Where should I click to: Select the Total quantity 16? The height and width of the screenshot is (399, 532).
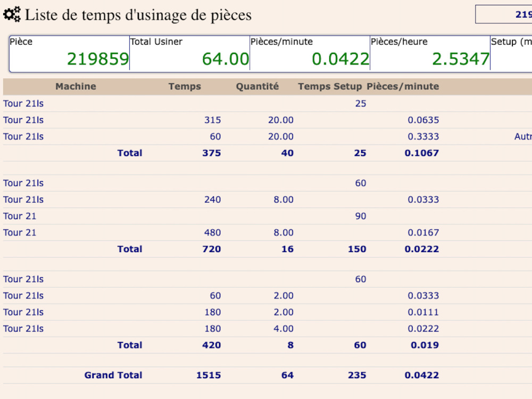click(x=287, y=249)
